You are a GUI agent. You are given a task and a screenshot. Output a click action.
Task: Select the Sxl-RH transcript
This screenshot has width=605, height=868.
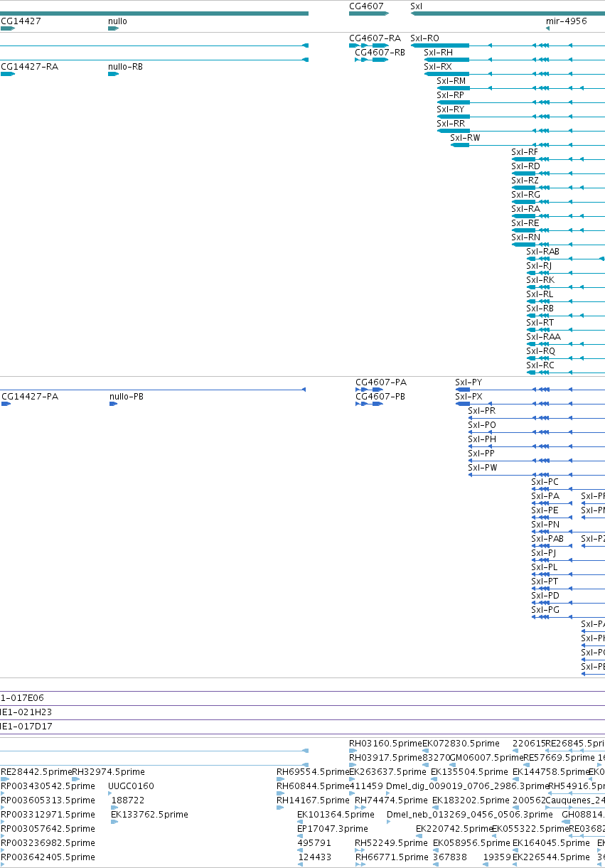point(438,53)
